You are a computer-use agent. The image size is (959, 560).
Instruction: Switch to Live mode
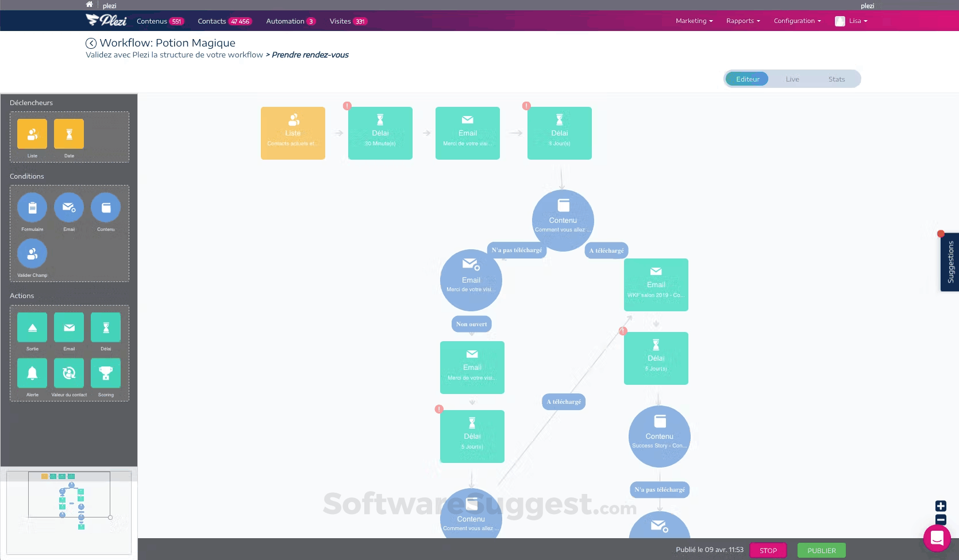[x=792, y=79]
